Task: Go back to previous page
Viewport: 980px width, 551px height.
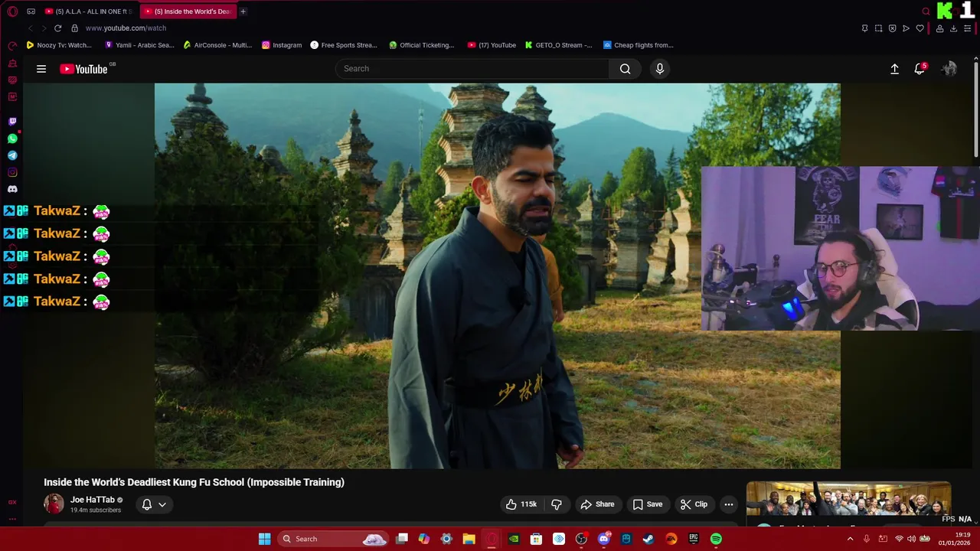Action: (x=30, y=28)
